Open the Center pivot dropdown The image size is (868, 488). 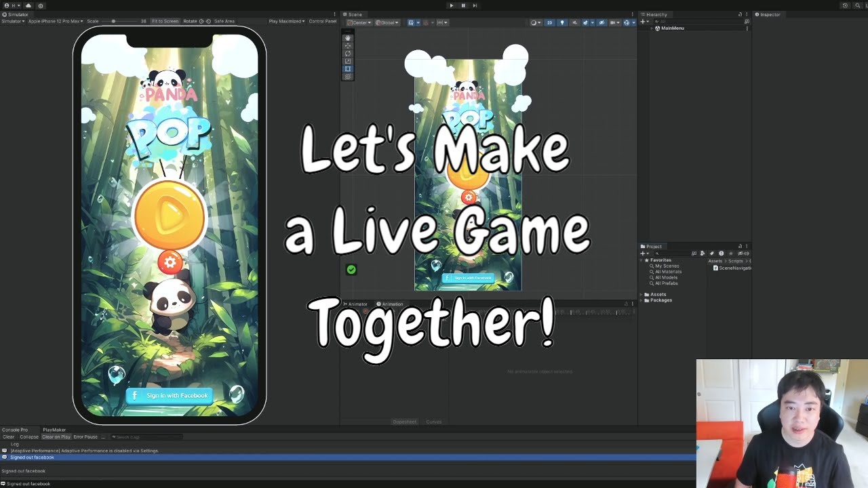359,22
